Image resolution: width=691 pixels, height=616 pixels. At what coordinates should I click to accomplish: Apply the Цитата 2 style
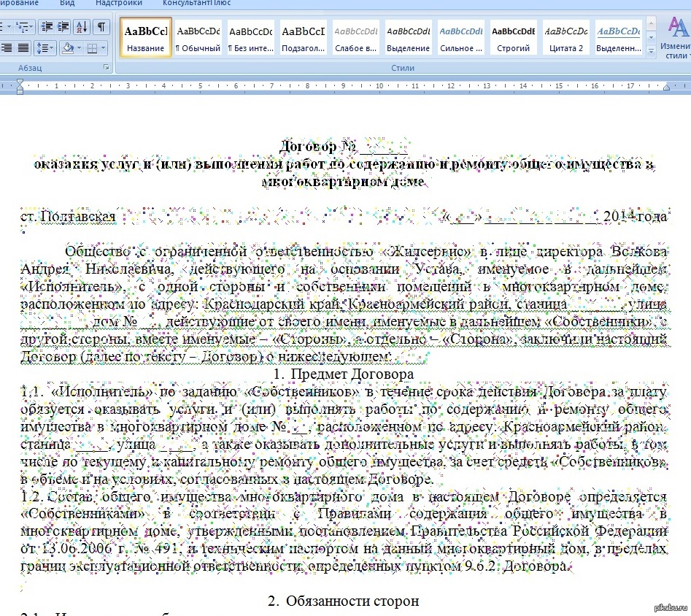(x=566, y=38)
